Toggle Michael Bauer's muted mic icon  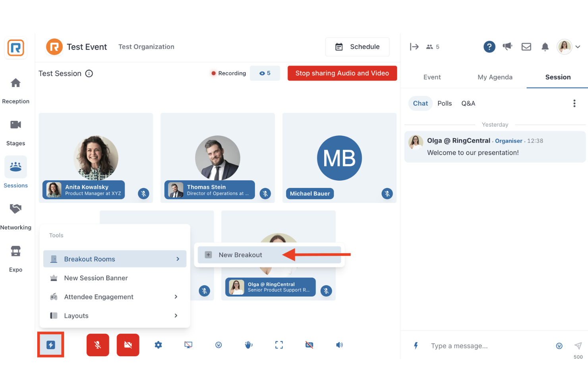[387, 193]
